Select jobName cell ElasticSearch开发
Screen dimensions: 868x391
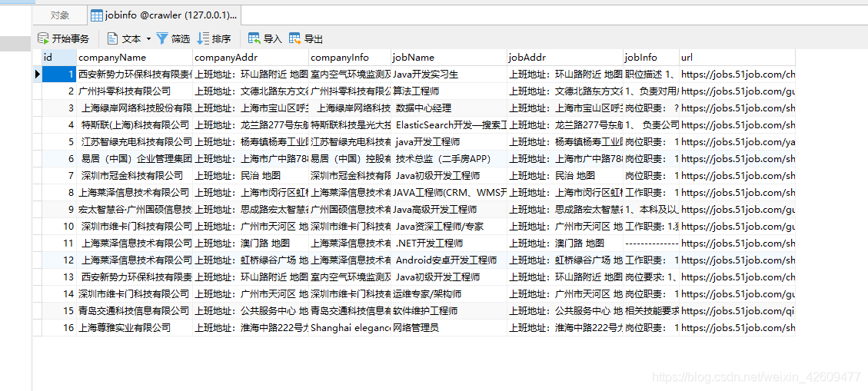449,125
